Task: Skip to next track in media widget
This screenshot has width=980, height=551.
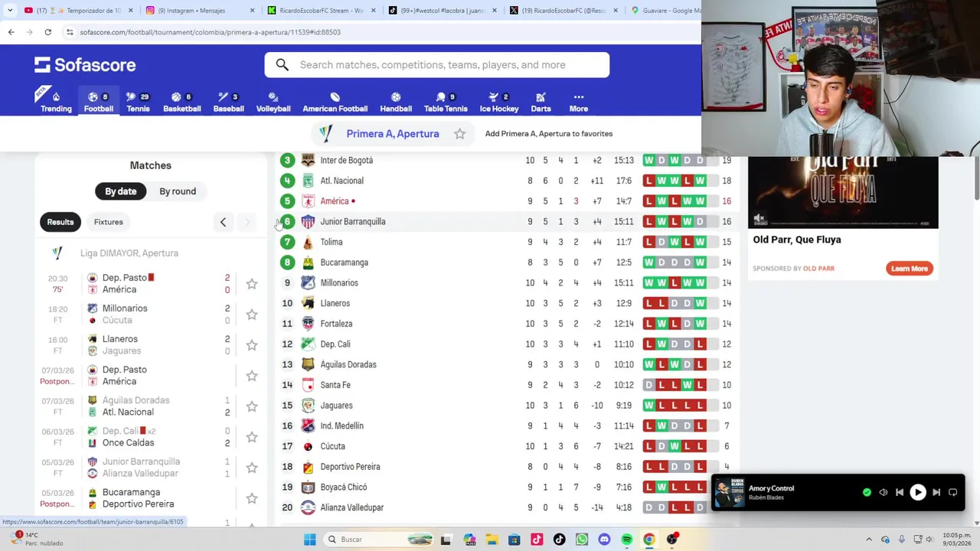Action: (x=936, y=493)
